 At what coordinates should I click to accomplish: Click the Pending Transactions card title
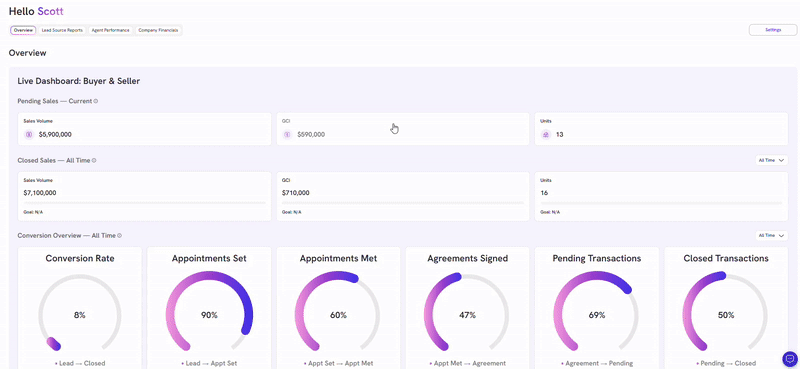click(x=596, y=258)
